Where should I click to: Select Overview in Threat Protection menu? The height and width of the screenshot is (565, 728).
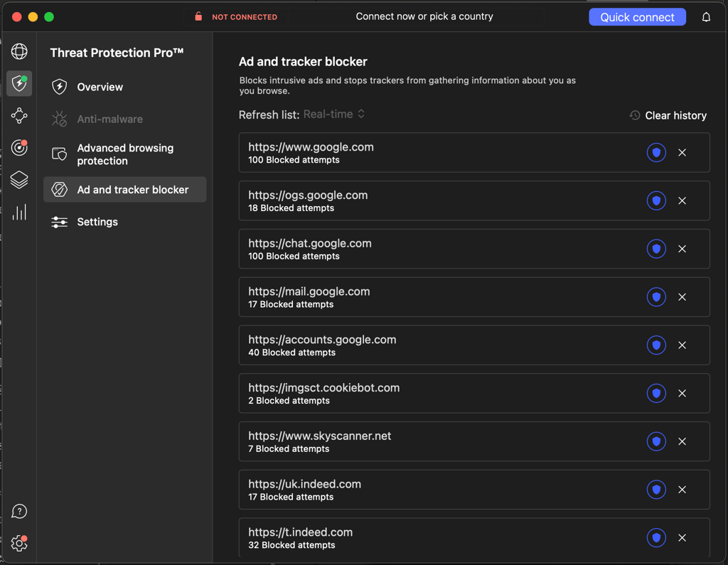125,87
